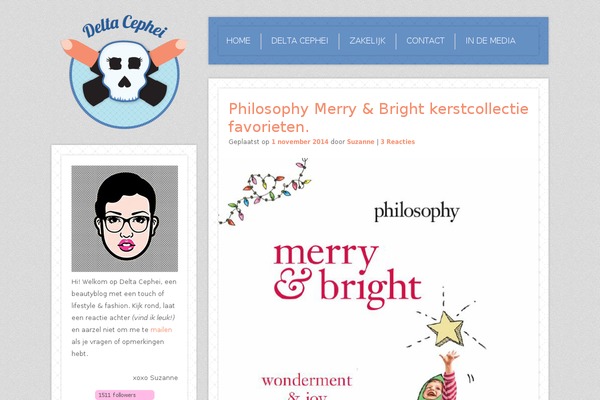Open author link Suzanne in post meta

[360, 142]
